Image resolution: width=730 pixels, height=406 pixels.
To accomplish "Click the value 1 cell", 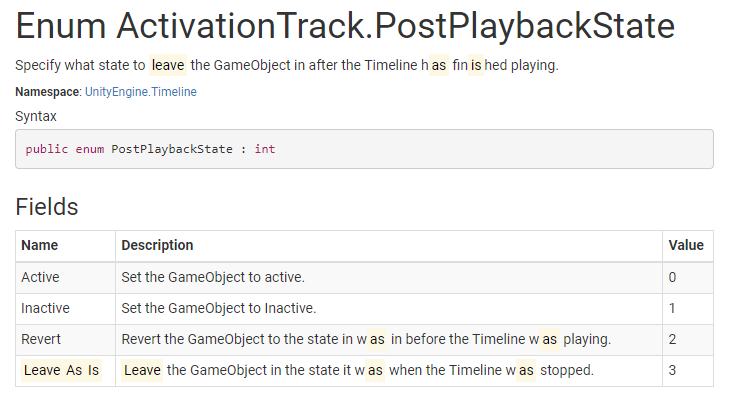I will click(x=672, y=308).
